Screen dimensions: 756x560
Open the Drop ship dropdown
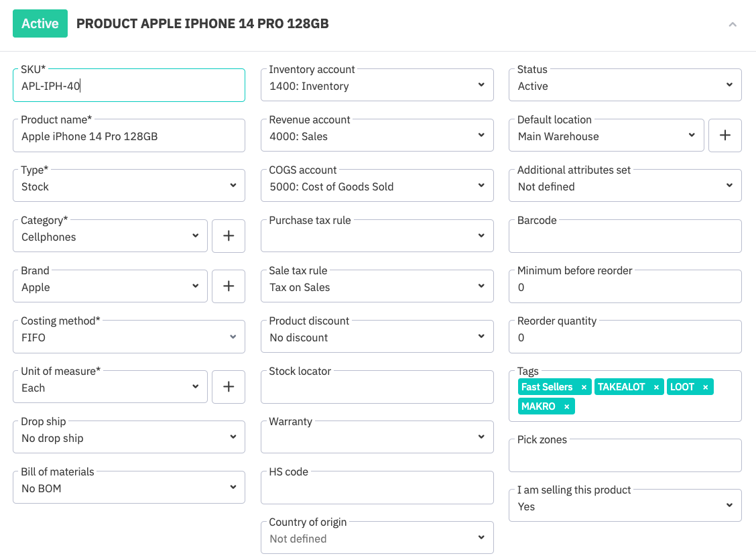click(x=129, y=437)
